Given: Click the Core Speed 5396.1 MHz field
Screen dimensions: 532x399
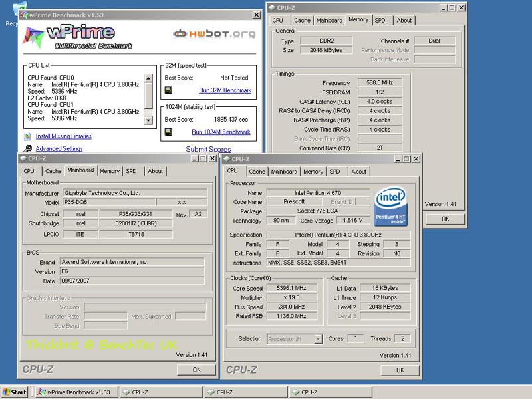Looking at the screenshot, I should coord(291,288).
